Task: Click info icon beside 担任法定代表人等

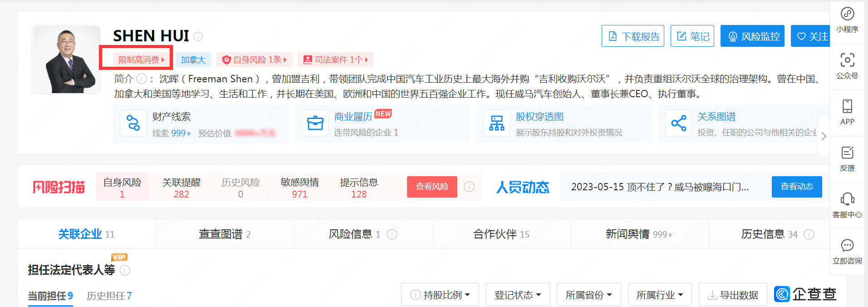Action: tap(125, 270)
